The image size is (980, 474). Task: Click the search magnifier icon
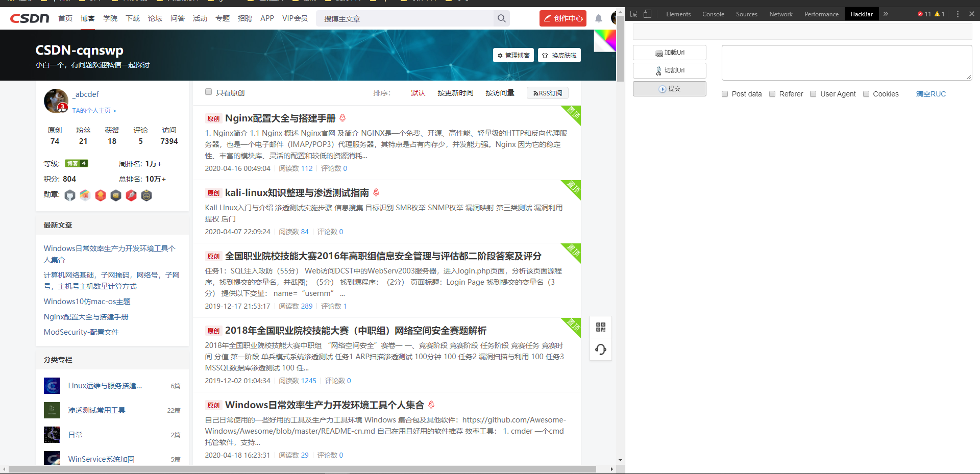pos(501,18)
